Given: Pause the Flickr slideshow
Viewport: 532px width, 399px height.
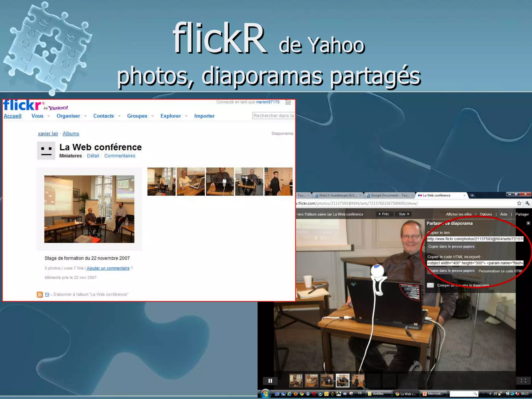Looking at the screenshot, I should pyautogui.click(x=270, y=381).
